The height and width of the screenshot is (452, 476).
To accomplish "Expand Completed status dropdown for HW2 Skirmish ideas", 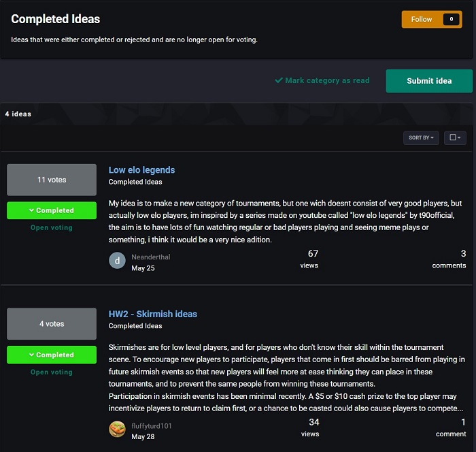I will coord(52,355).
